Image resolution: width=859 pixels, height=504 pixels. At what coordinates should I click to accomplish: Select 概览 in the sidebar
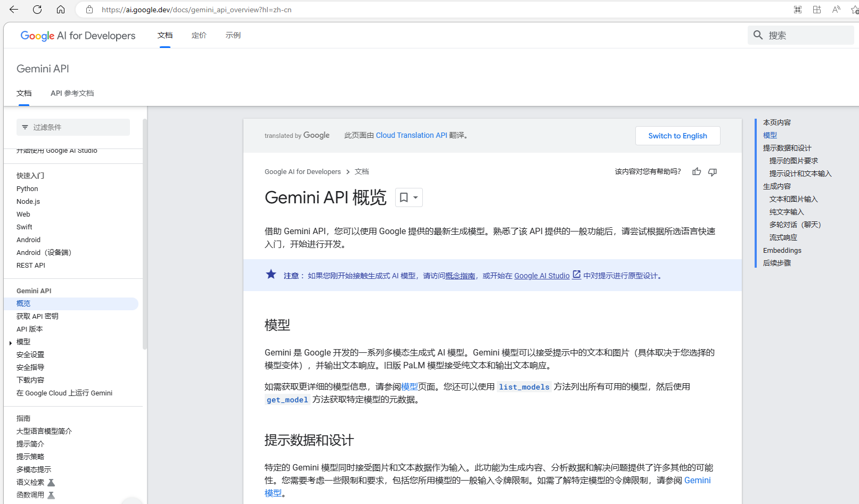tap(71, 303)
